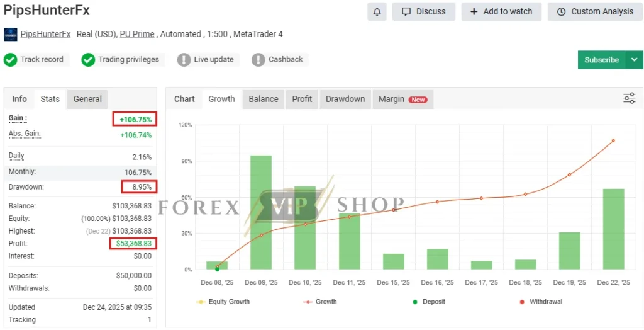Click the Dec 16 green bar
The height and width of the screenshot is (330, 644).
tap(438, 259)
